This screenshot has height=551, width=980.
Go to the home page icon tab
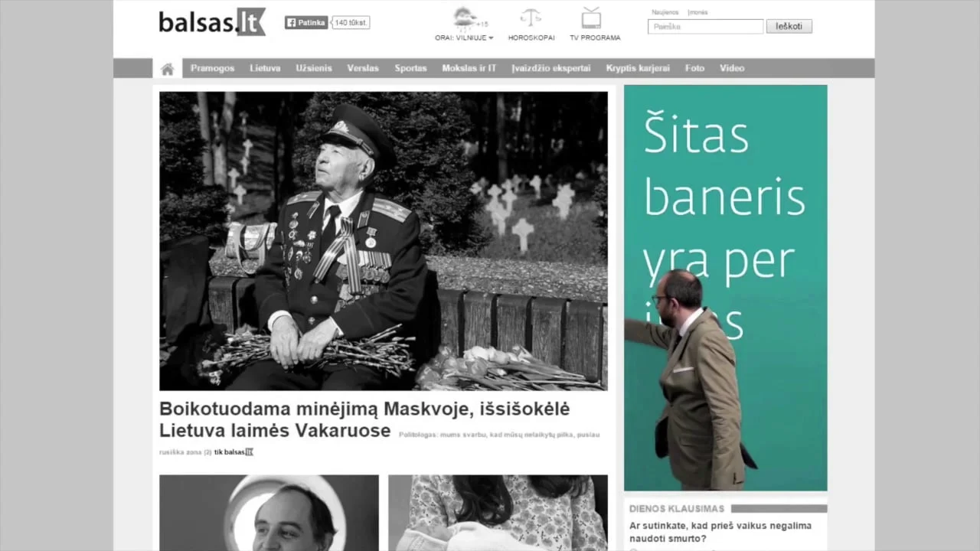pyautogui.click(x=167, y=69)
